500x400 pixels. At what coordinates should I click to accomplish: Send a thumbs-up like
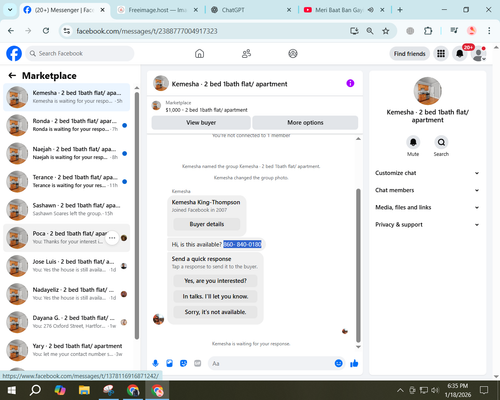(x=354, y=363)
